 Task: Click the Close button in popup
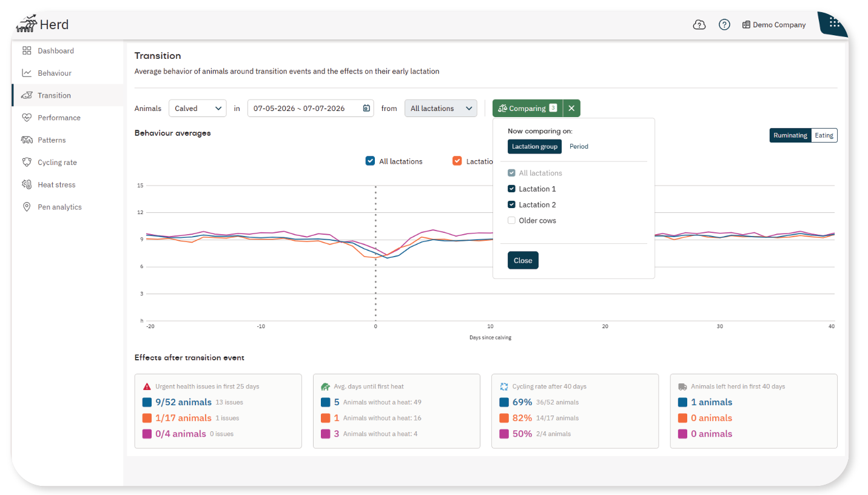click(523, 260)
